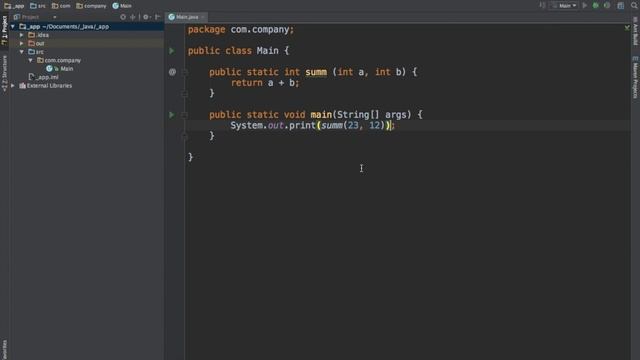Hide the Project tool window
The image size is (640, 360).
pos(158,17)
